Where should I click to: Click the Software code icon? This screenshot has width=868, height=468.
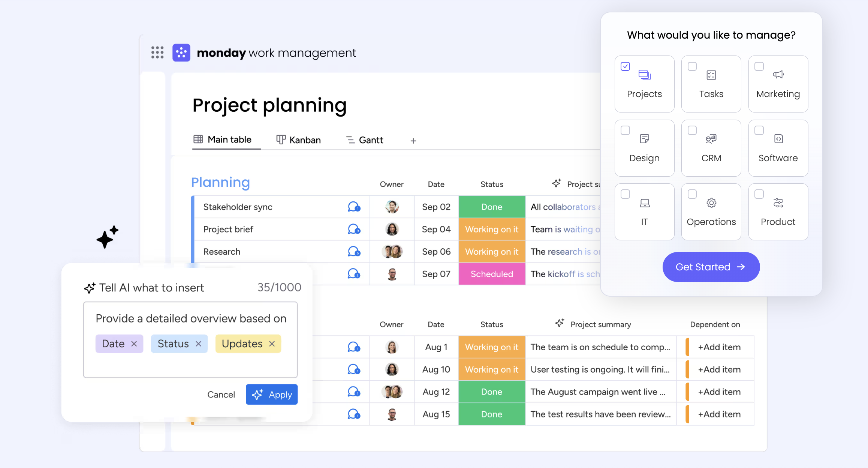[778, 139]
